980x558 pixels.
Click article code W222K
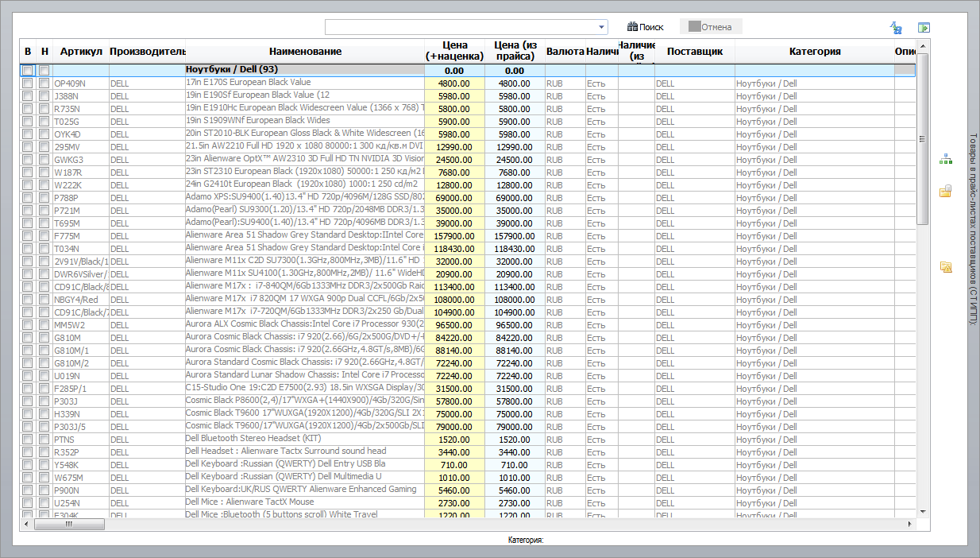pyautogui.click(x=81, y=184)
